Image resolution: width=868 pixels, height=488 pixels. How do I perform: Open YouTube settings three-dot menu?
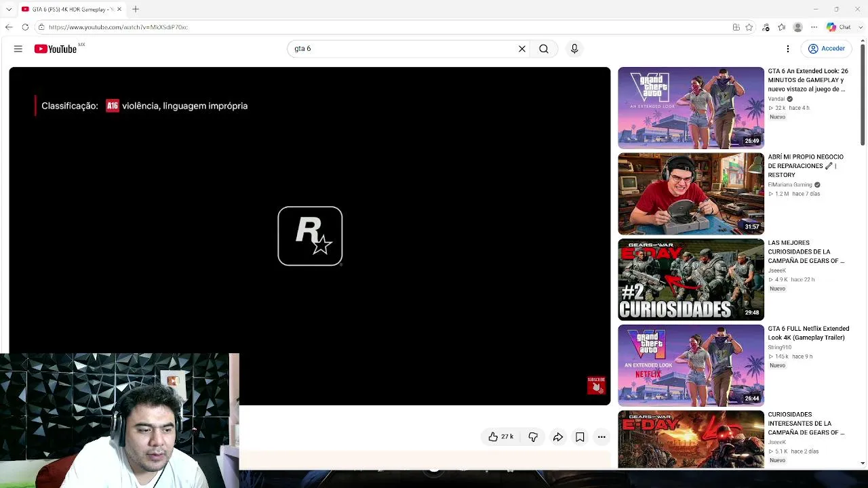click(788, 49)
